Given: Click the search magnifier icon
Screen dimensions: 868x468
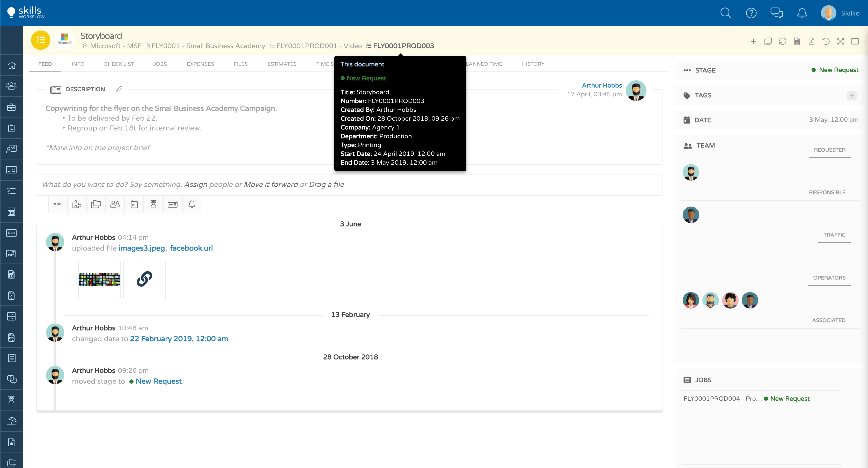Looking at the screenshot, I should click(x=725, y=13).
